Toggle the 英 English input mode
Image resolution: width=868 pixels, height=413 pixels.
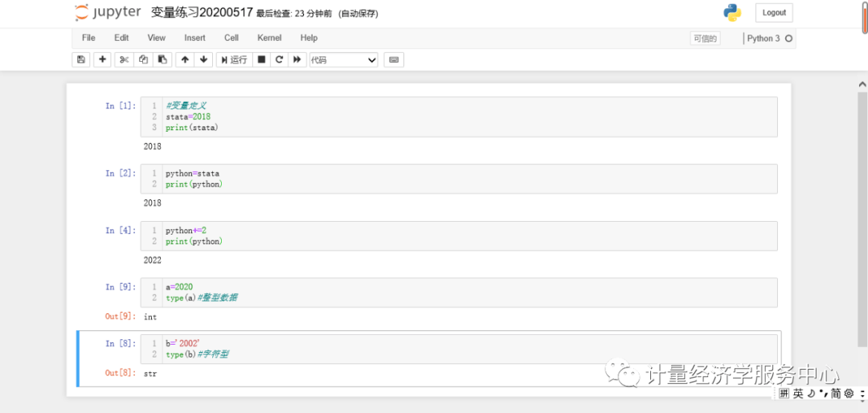click(798, 394)
